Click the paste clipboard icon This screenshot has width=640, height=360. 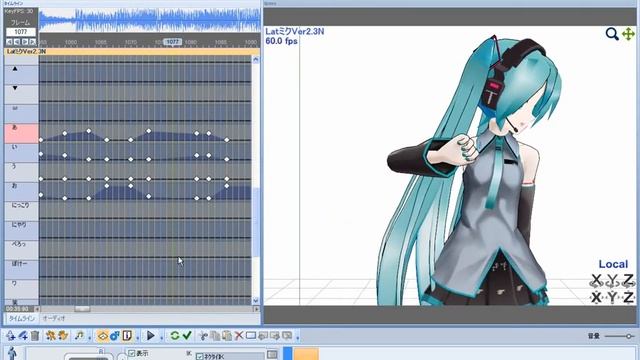[x=227, y=336]
